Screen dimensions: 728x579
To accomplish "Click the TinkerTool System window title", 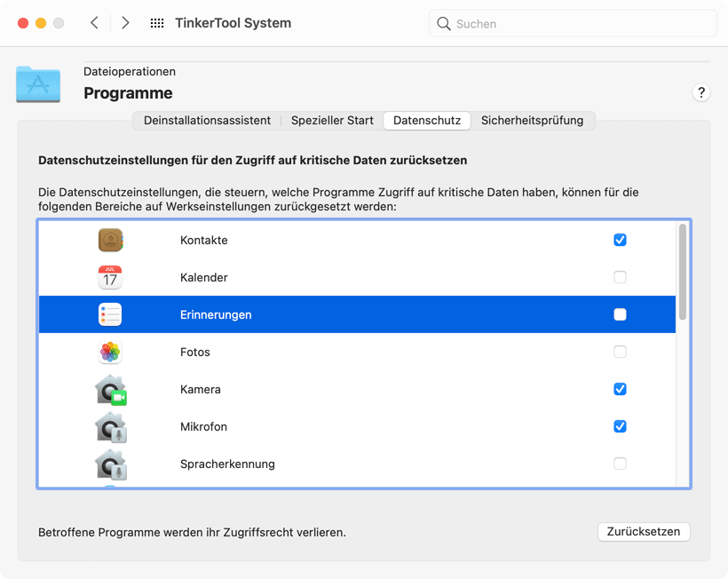I will pos(233,23).
